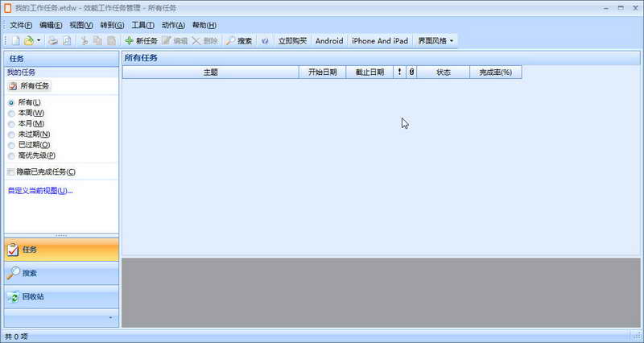Click the 共 0 项 status bar text
The image size is (644, 343).
pyautogui.click(x=16, y=337)
